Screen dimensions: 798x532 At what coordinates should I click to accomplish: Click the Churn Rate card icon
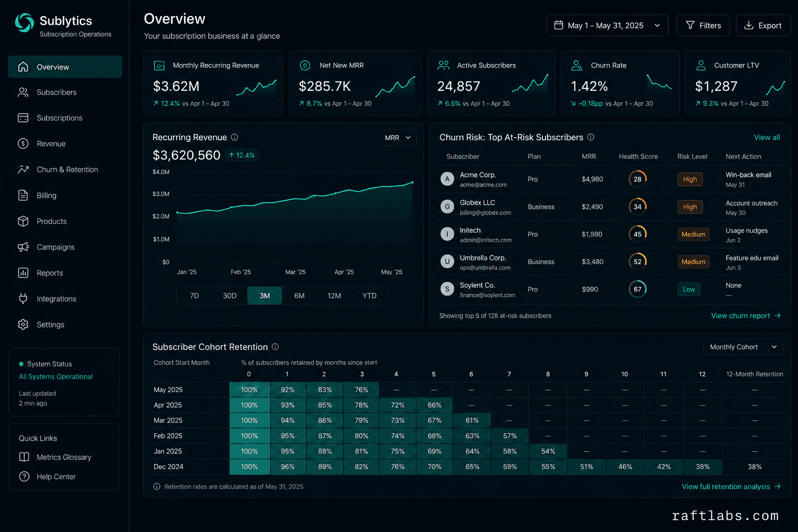577,65
